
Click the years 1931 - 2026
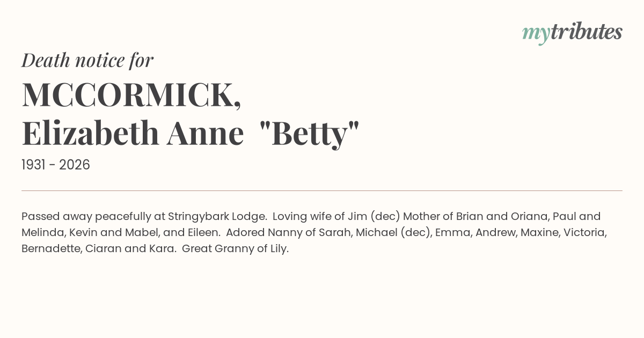56,165
